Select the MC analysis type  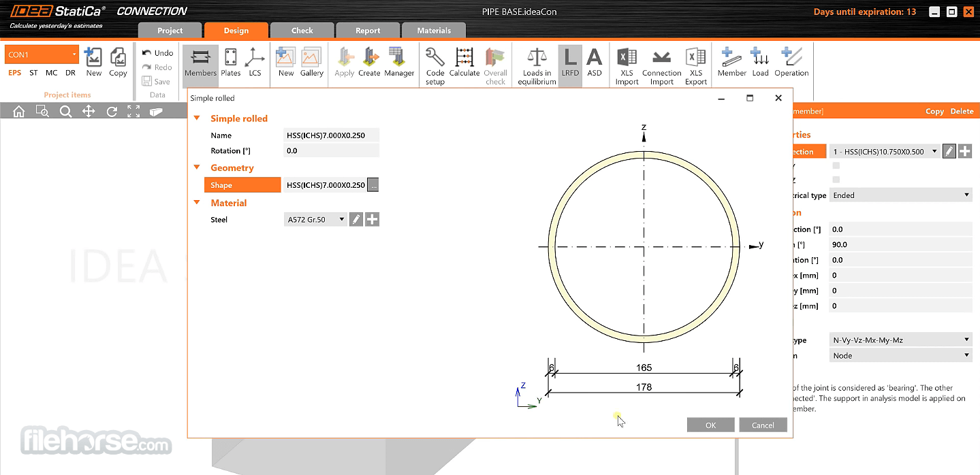(x=52, y=73)
